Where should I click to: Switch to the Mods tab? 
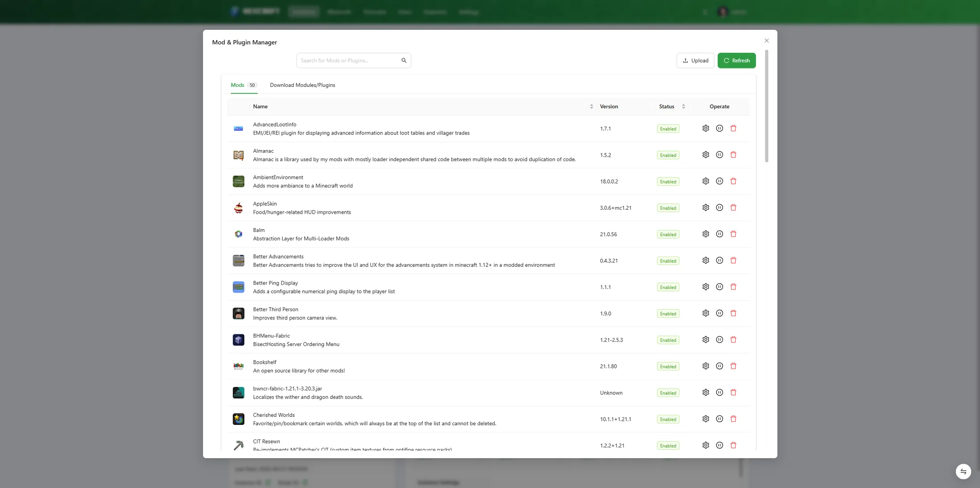pos(244,85)
